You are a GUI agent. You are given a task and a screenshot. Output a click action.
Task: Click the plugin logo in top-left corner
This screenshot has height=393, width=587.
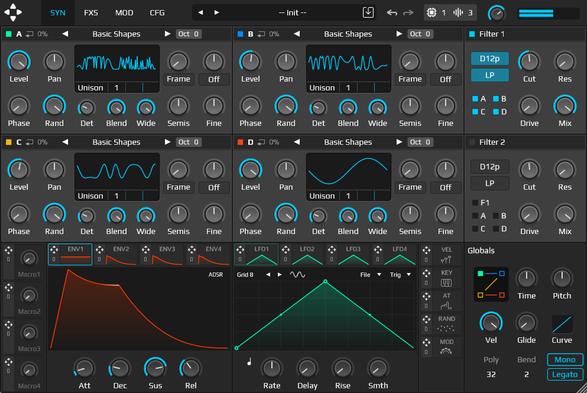(x=13, y=12)
